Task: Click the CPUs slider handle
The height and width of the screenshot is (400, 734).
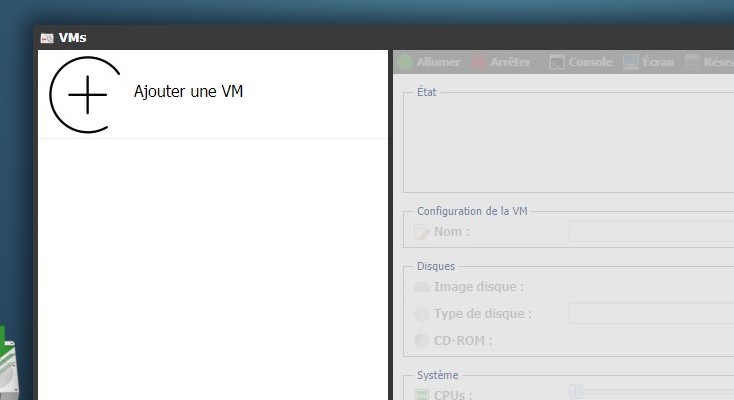Action: (576, 392)
